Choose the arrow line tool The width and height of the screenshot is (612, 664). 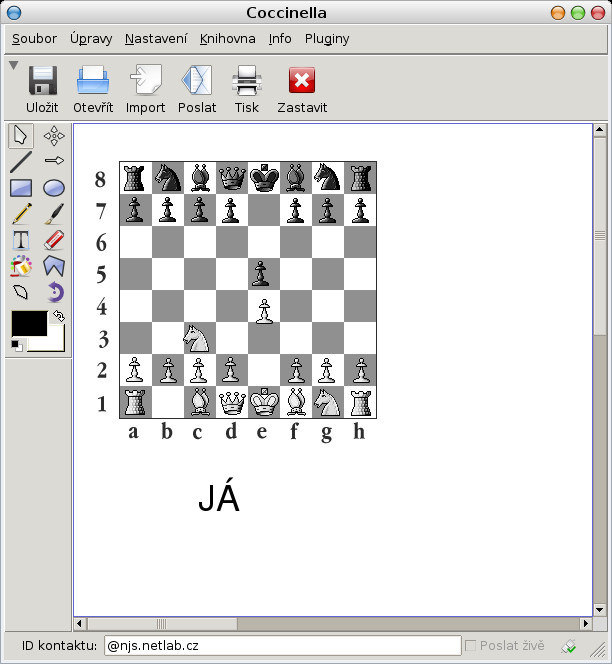[54, 160]
